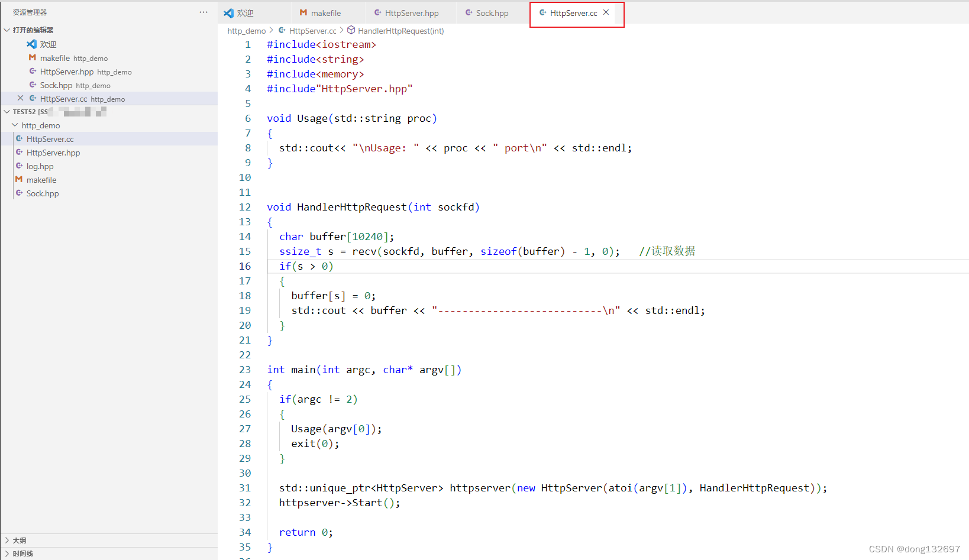Click 'char buffer[10240];' on line 14
This screenshot has width=969, height=560.
(337, 237)
